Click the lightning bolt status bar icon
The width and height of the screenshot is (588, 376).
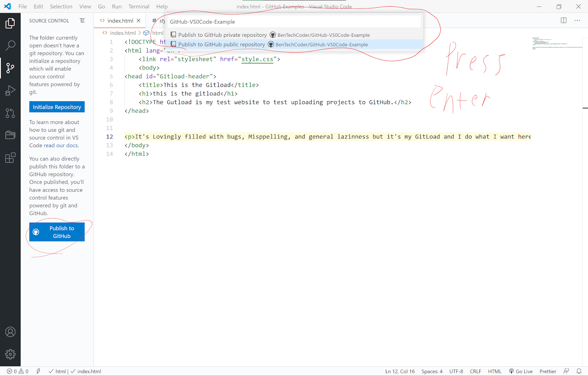tap(38, 371)
